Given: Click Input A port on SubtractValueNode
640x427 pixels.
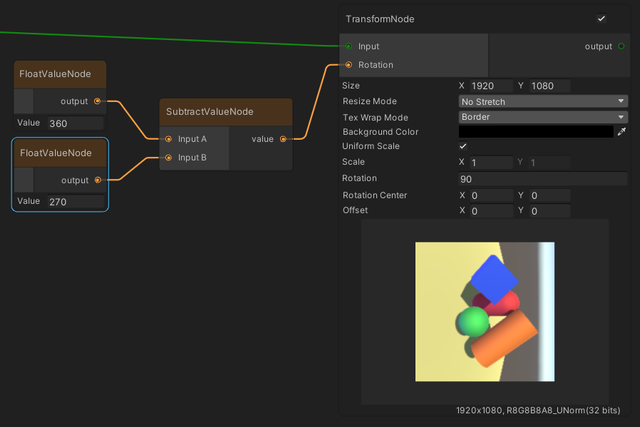Looking at the screenshot, I should point(168,139).
